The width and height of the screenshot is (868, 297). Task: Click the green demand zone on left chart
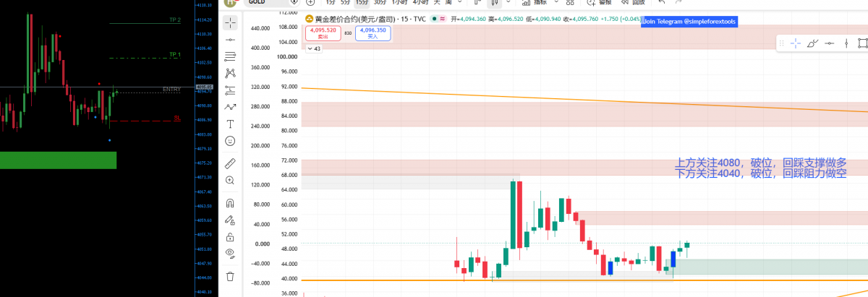tap(58, 160)
